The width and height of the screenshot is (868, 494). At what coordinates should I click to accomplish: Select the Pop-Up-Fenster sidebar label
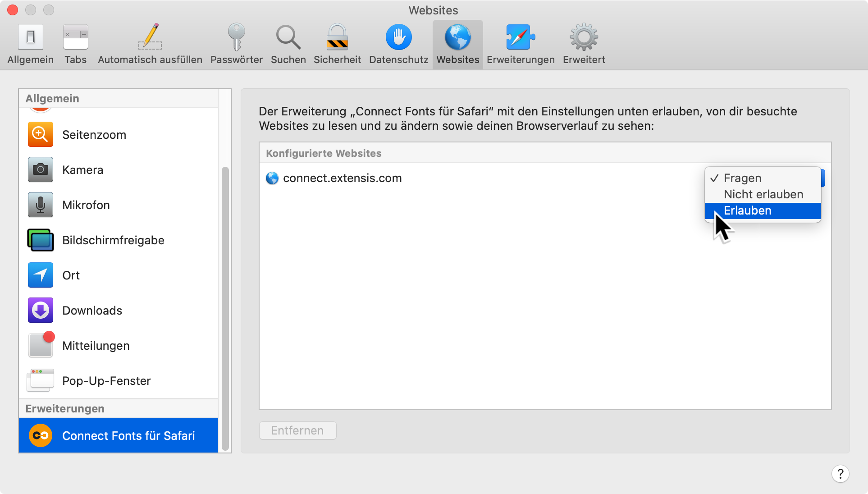(x=106, y=381)
